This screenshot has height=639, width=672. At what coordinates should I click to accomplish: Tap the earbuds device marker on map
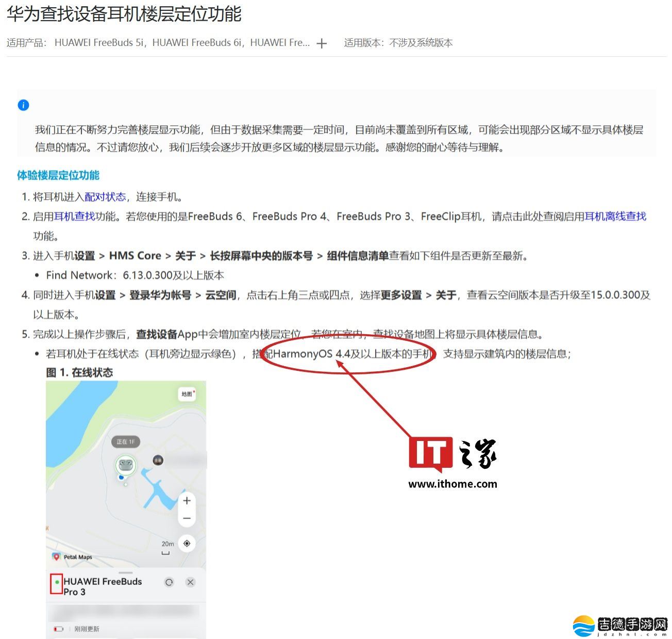(125, 466)
